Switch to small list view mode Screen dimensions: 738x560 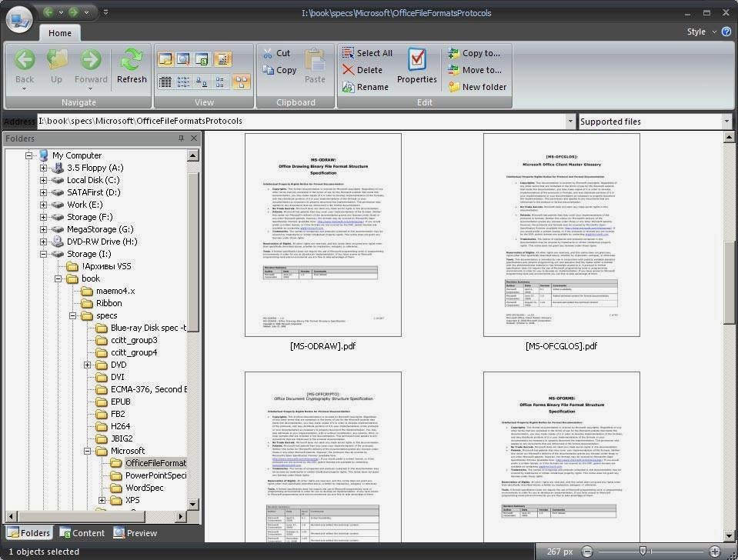(184, 82)
